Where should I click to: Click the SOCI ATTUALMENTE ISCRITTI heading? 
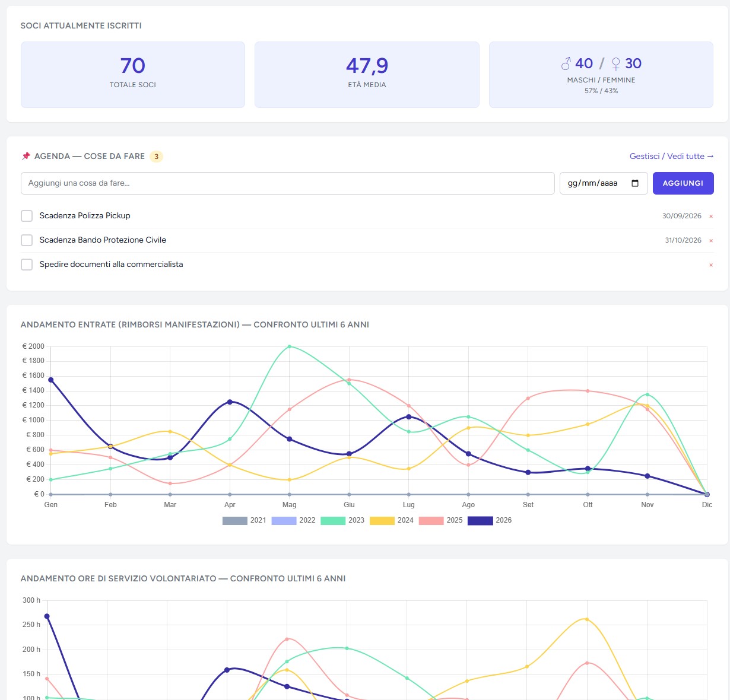coord(81,26)
